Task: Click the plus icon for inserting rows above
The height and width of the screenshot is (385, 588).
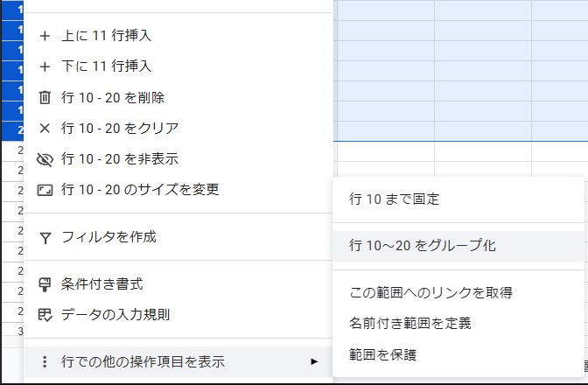Action: [45, 36]
